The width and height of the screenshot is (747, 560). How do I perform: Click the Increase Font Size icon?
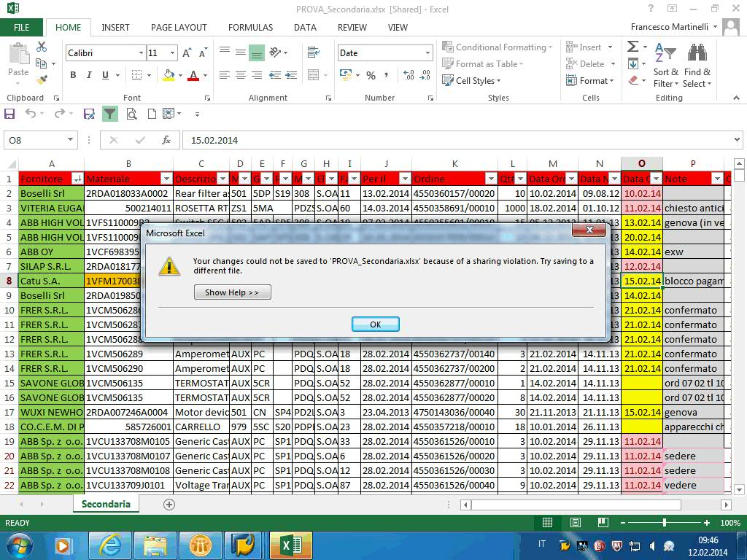tap(187, 53)
